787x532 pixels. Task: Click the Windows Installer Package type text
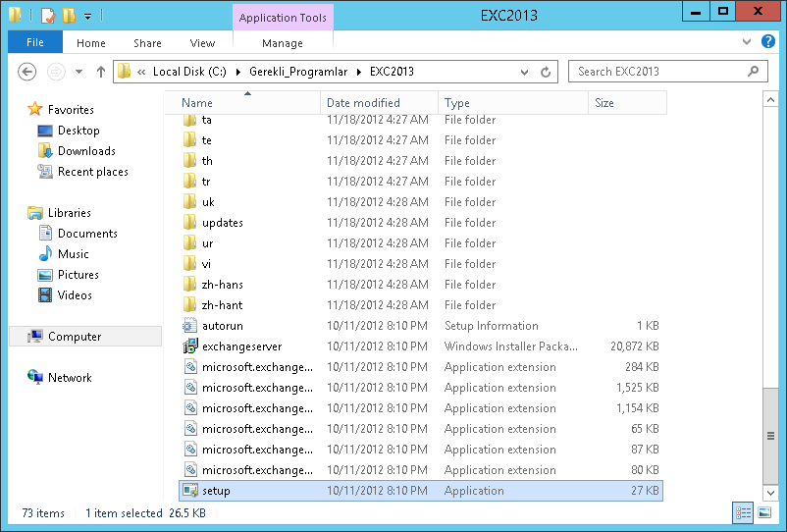511,346
